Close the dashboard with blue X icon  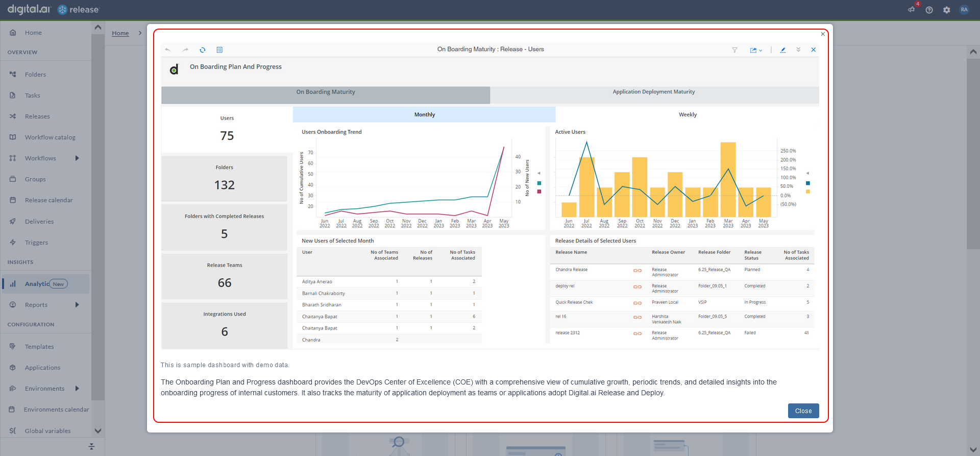click(814, 50)
